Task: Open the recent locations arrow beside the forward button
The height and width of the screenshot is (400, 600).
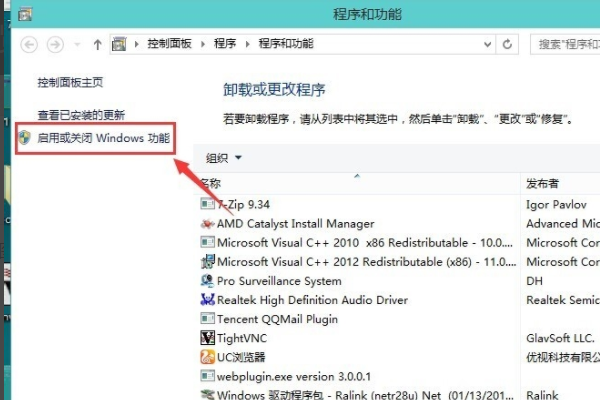Action: point(77,45)
